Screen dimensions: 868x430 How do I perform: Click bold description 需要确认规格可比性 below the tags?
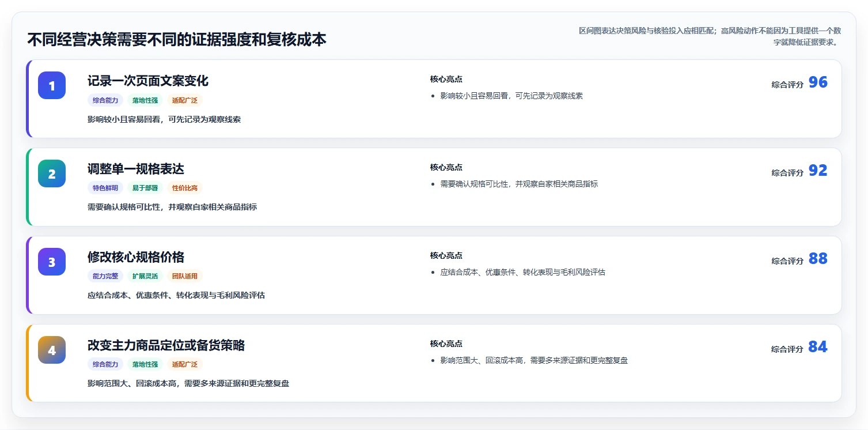[x=172, y=207]
